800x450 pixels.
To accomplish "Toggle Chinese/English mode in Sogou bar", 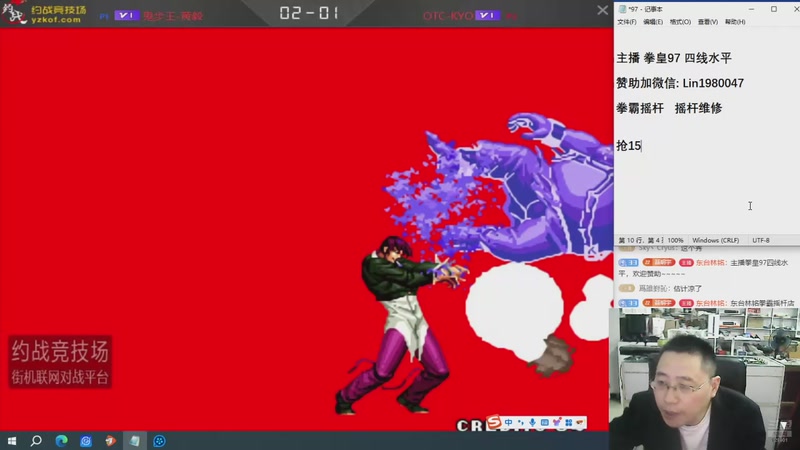I will point(508,422).
